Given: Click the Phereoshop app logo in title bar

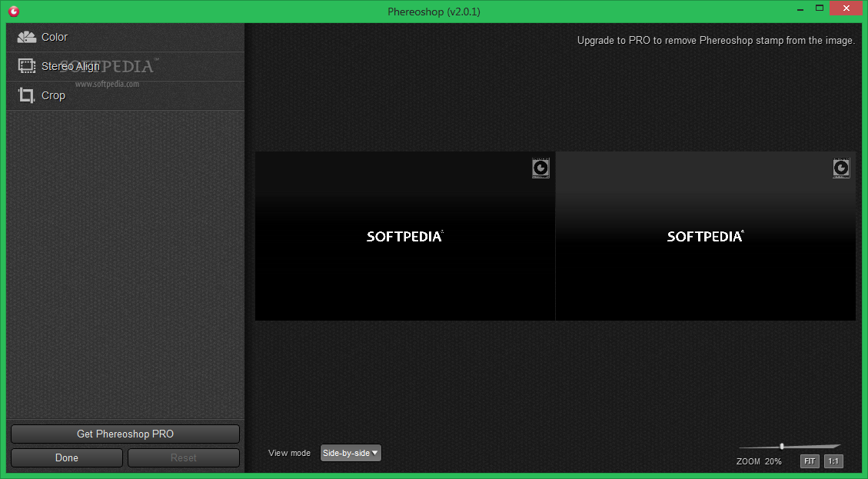Looking at the screenshot, I should coord(14,11).
